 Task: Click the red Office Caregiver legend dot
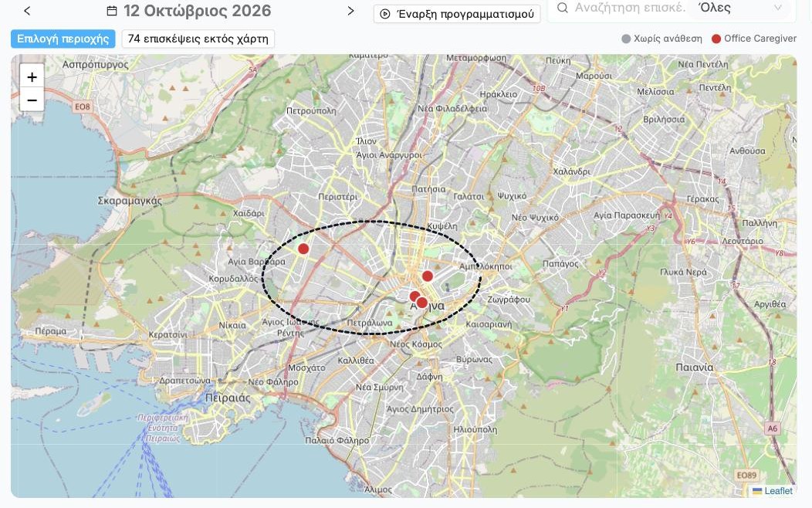716,39
